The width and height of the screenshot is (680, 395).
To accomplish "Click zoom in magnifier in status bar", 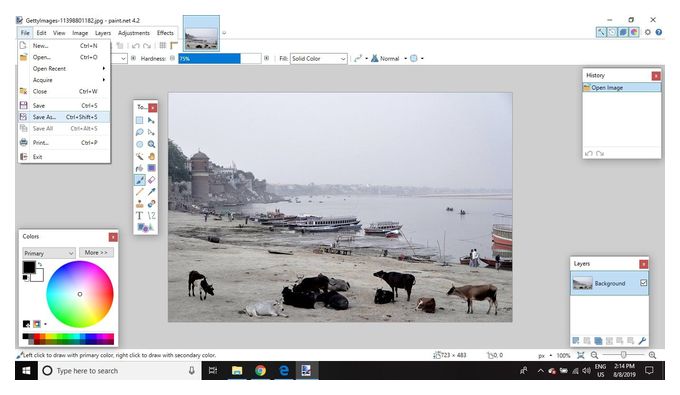I will tap(652, 355).
